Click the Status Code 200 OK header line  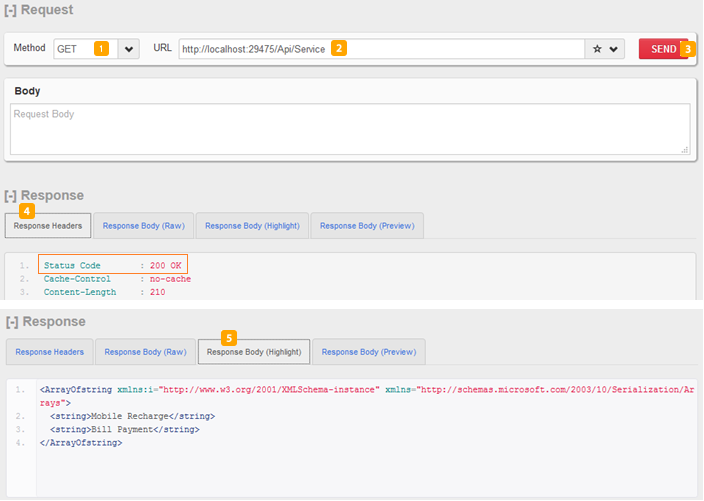(x=113, y=265)
